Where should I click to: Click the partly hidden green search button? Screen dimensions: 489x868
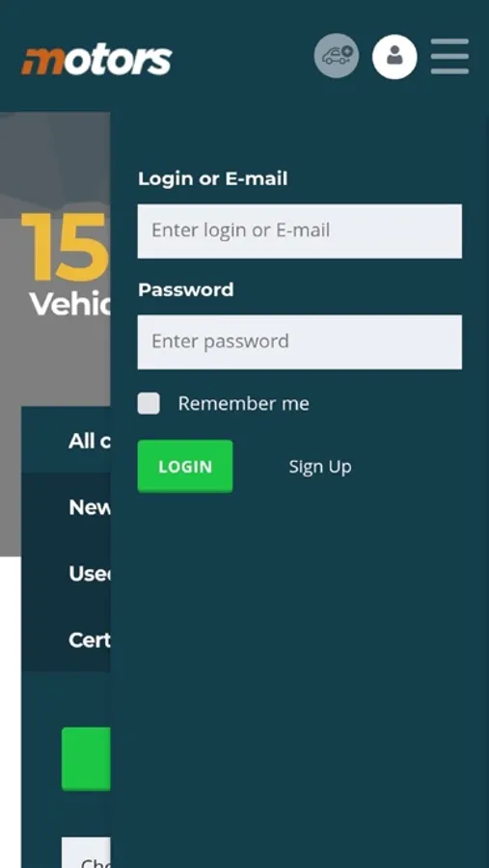click(86, 759)
